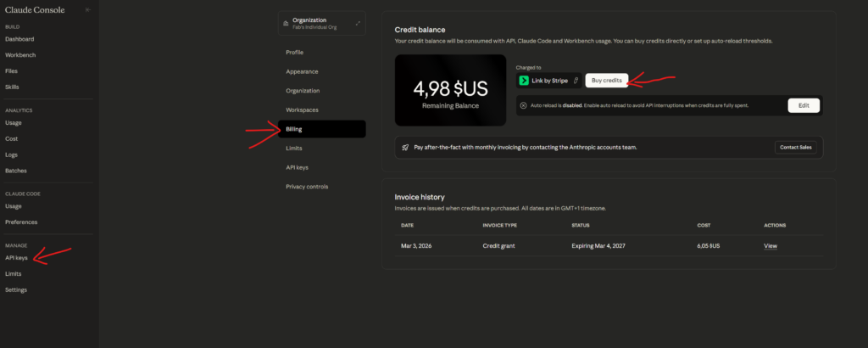
Task: Open API keys under Manage section
Action: tap(17, 257)
